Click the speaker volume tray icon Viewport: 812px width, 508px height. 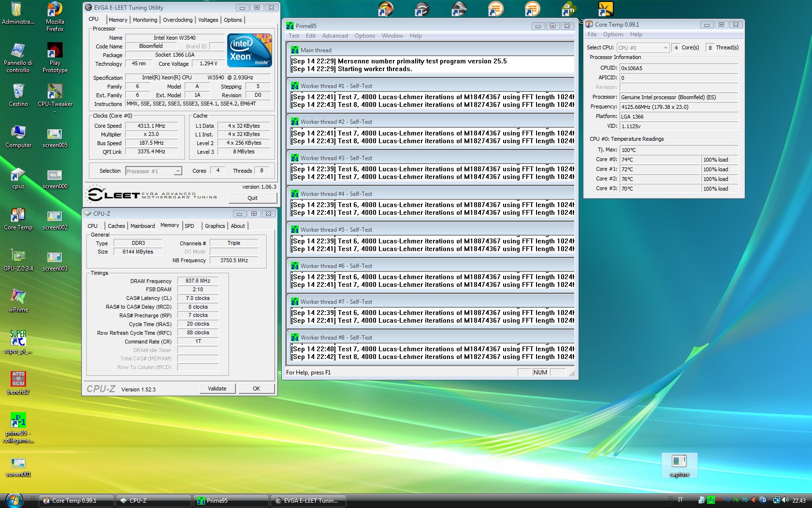[785, 500]
